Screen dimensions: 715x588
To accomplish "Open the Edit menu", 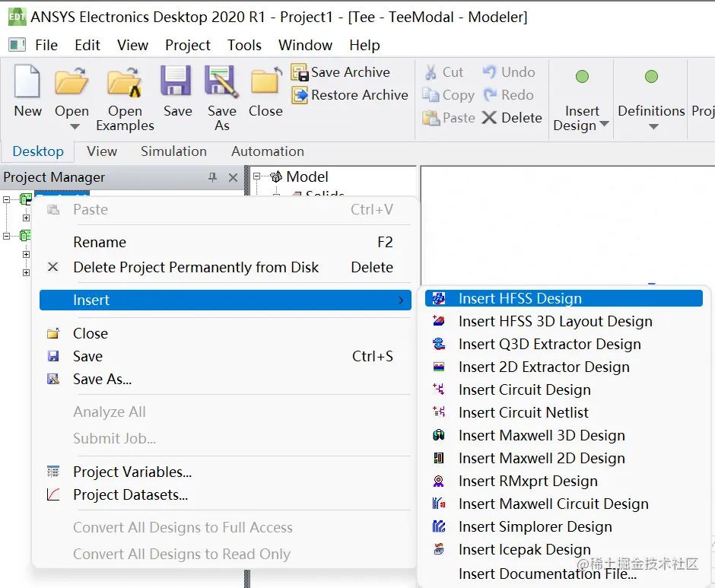I will point(87,45).
